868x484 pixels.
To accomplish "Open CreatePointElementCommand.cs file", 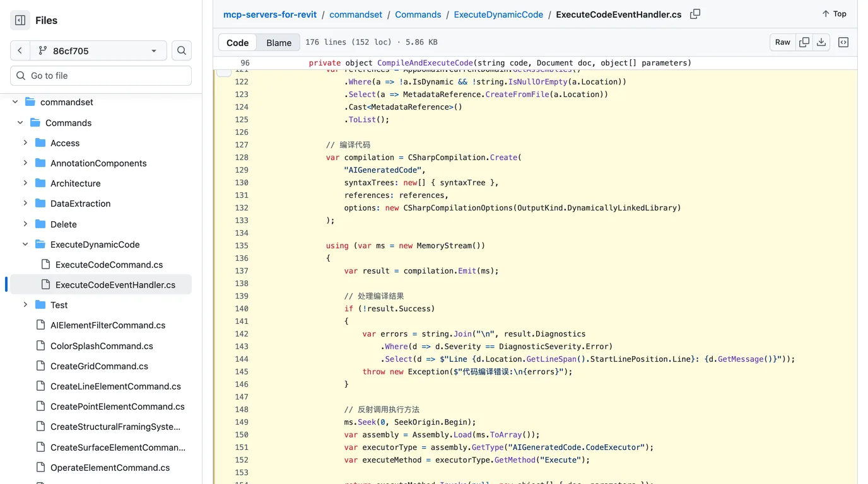I will 117,406.
